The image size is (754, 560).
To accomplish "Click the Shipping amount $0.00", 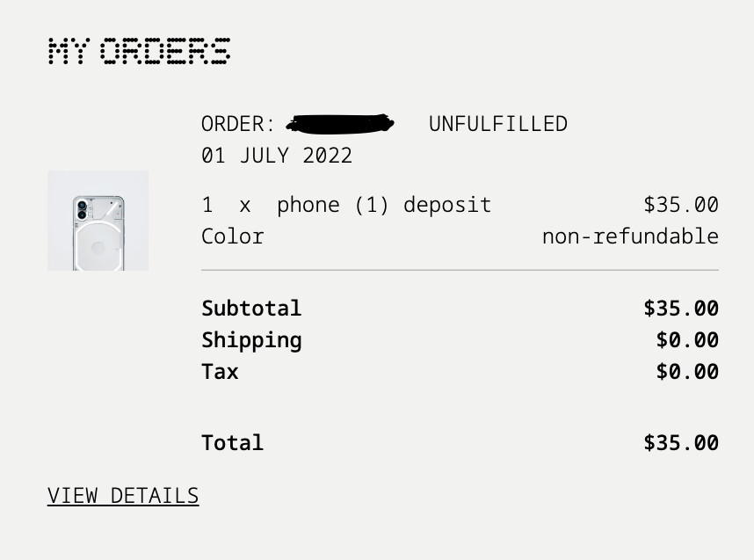I will click(x=686, y=340).
